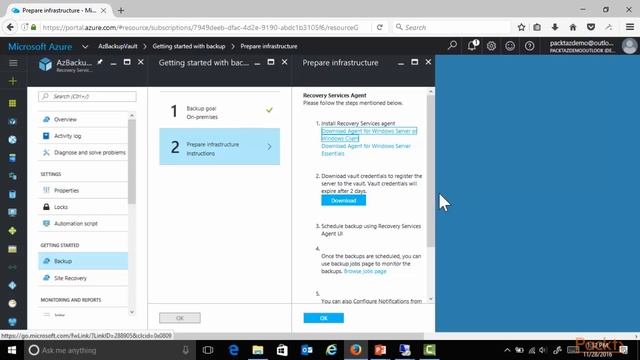640x360 pixels.
Task: Download Agent for Windows Server Essentials
Action: [x=366, y=150]
